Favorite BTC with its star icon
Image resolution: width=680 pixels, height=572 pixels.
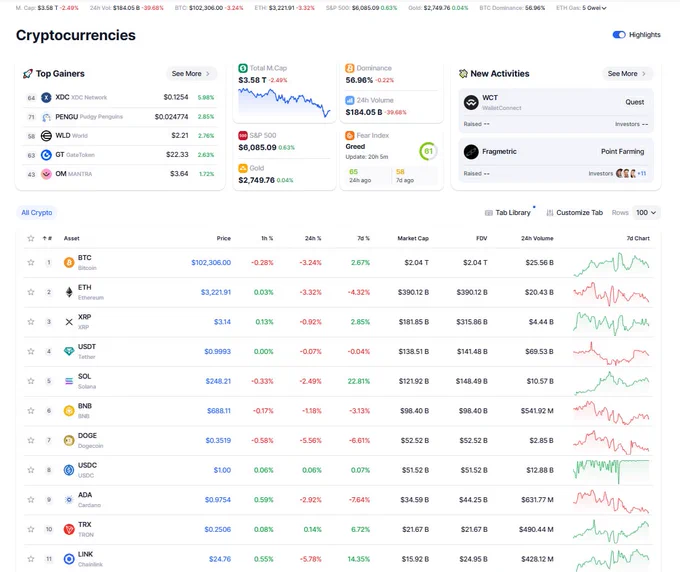31,262
